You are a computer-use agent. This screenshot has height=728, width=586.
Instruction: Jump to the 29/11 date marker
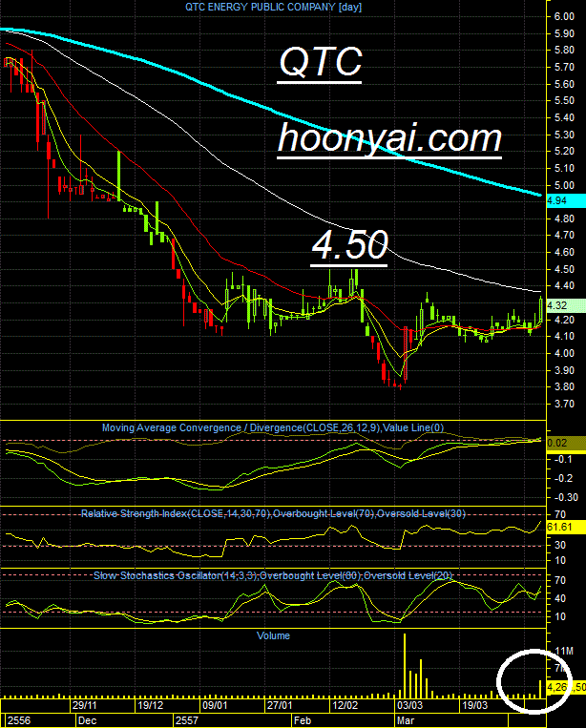84,706
